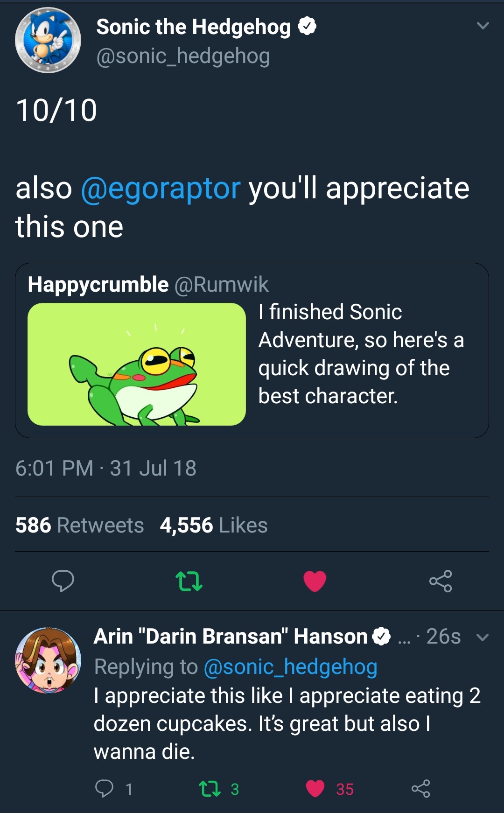Expand options chevron on Sonic tweet
The image size is (504, 813).
click(483, 26)
